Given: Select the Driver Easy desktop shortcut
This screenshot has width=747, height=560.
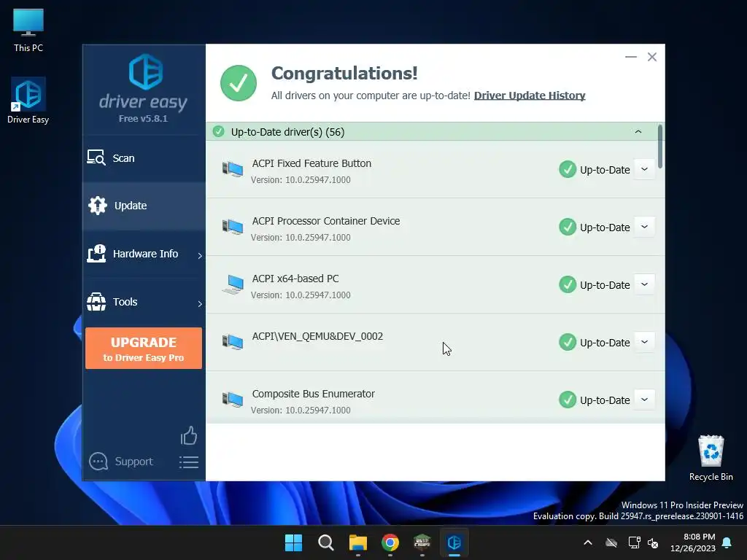Looking at the screenshot, I should click(28, 101).
